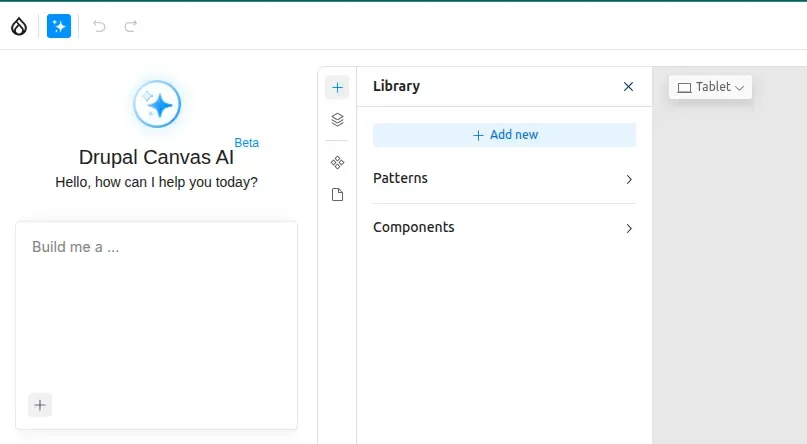This screenshot has height=444, width=807.
Task: Click the undo arrow icon
Action: 99,26
